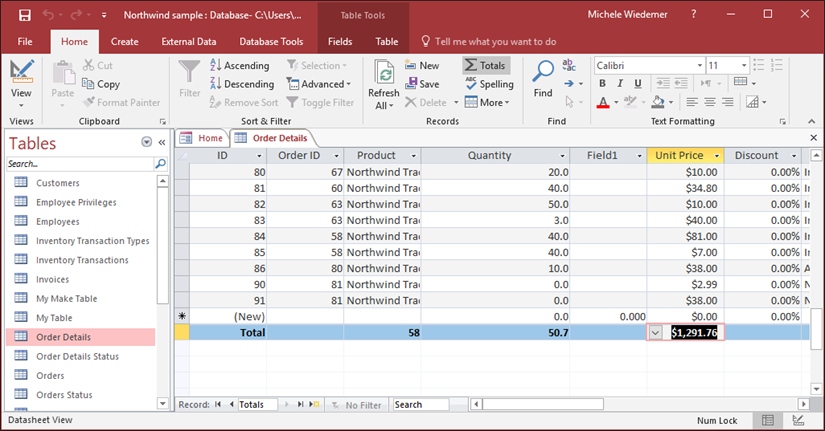Align text left
The image size is (825, 431).
tap(692, 102)
